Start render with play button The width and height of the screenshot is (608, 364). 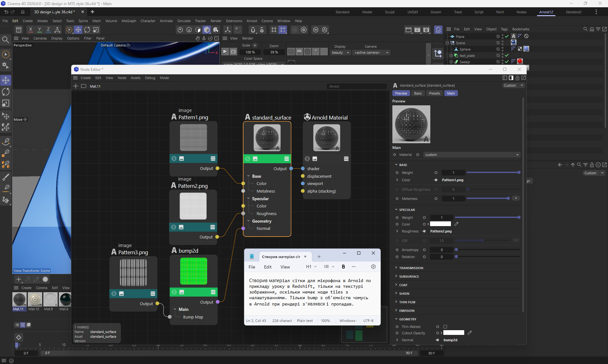tap(225, 52)
